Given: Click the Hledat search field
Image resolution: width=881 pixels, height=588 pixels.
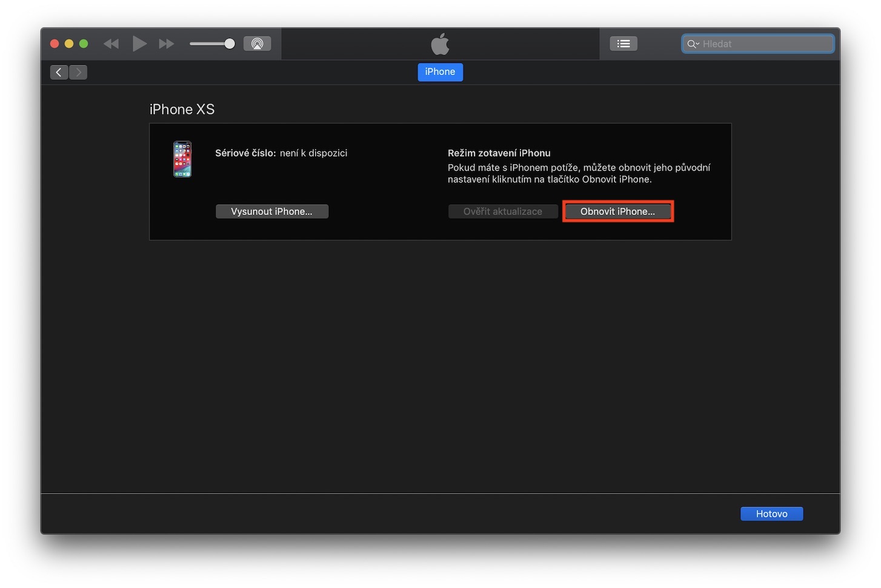Looking at the screenshot, I should [758, 44].
